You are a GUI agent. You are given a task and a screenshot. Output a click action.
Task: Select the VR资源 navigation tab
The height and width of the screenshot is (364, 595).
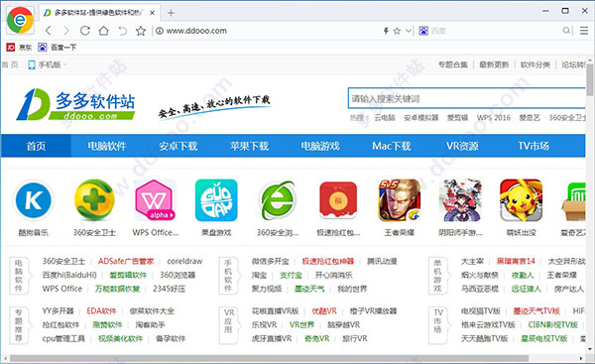[462, 146]
